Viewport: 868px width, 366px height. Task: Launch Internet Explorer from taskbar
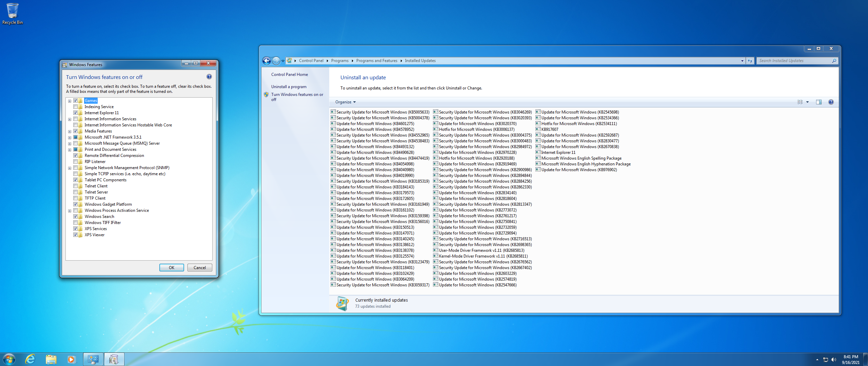(30, 359)
